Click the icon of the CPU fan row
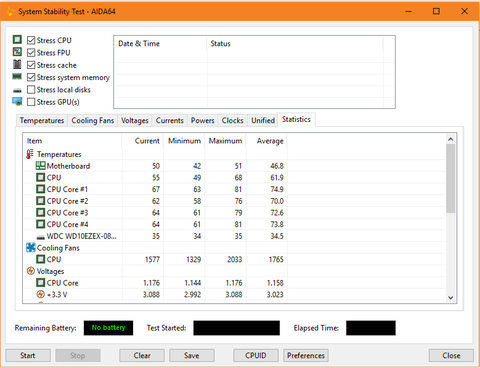480x368 pixels. click(x=41, y=259)
